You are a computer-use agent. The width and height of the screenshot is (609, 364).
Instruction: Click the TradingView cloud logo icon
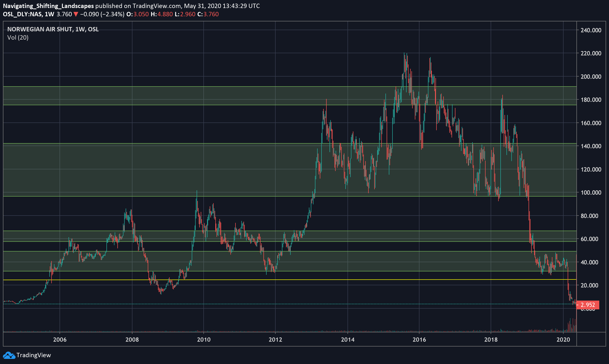click(9, 355)
